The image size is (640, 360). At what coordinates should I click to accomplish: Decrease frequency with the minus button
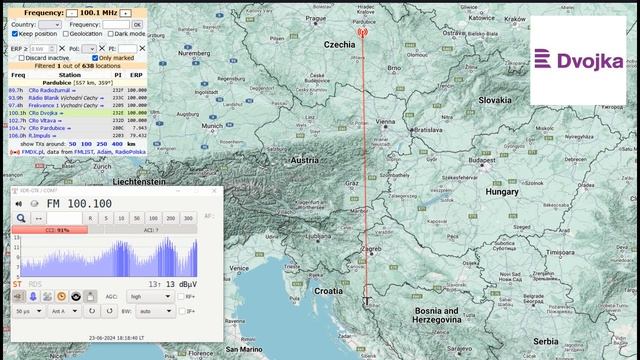[72, 13]
